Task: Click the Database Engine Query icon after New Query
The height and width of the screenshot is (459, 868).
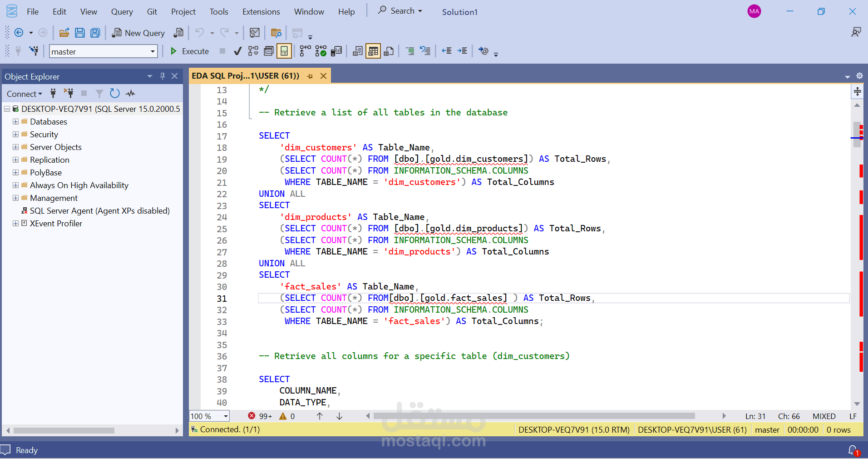Action: (x=179, y=33)
